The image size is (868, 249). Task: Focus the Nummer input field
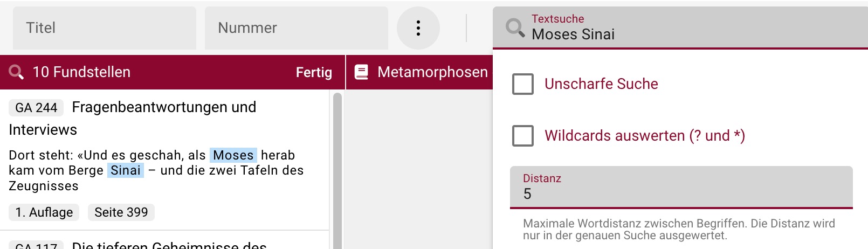[297, 28]
